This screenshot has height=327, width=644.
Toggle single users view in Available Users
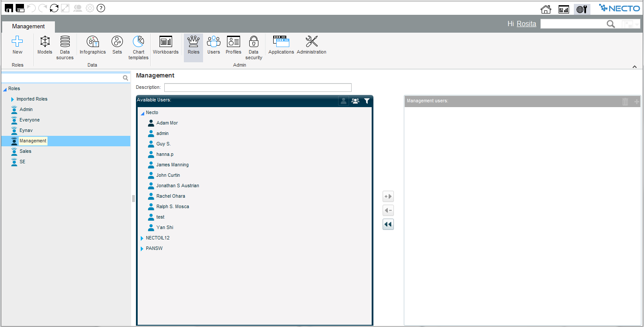(343, 101)
